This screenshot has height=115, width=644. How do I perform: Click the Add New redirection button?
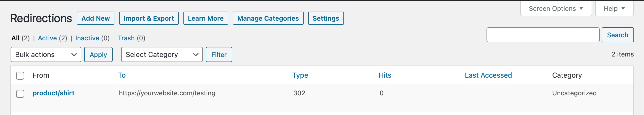95,18
